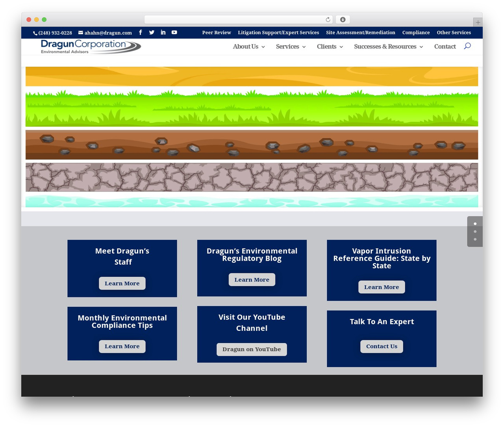Click the brown soil with rocks banner
Viewport: 504px width, 427px height.
[x=252, y=145]
